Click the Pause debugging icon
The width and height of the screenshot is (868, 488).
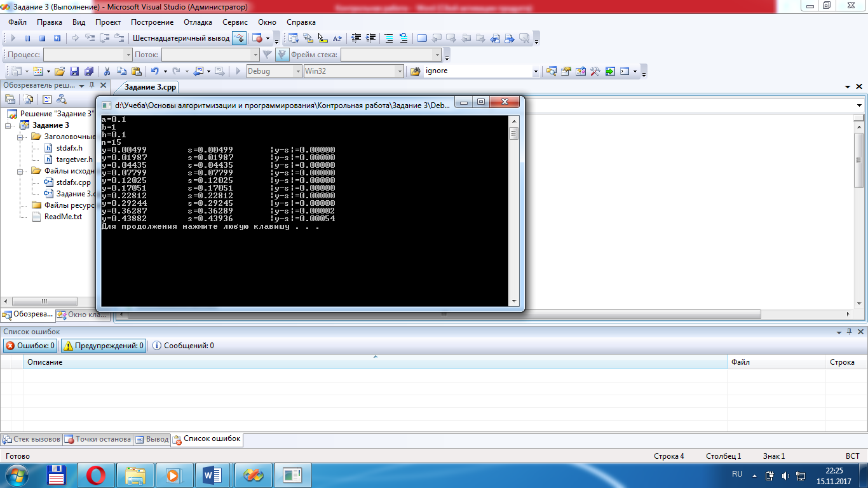point(27,38)
